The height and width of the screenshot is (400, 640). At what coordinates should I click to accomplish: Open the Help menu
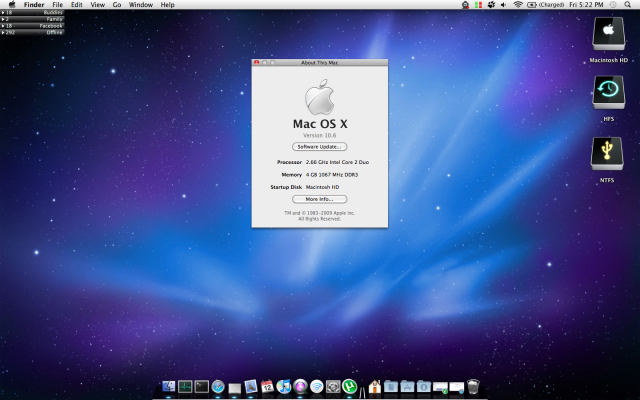pyautogui.click(x=167, y=4)
